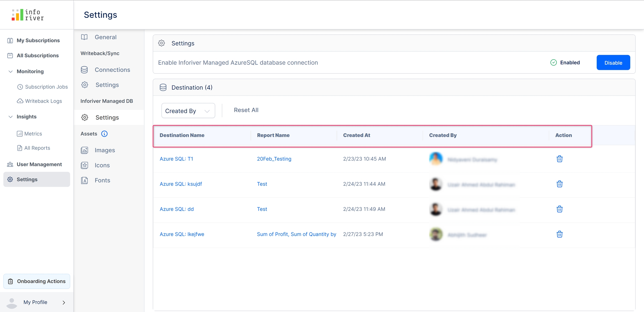The image size is (644, 312).
Task: Click the Assets info icon
Action: [104, 134]
